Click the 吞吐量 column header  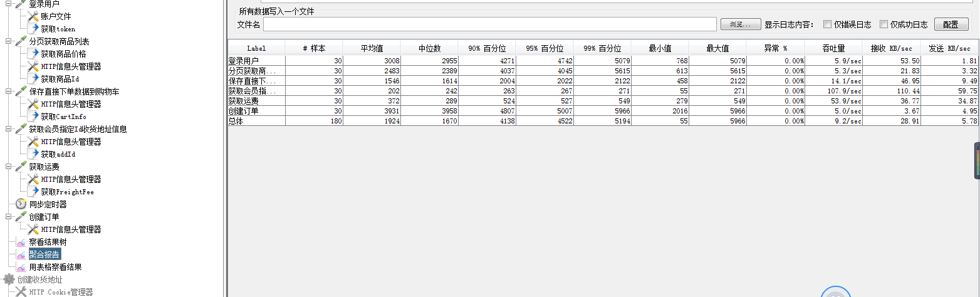[x=833, y=48]
